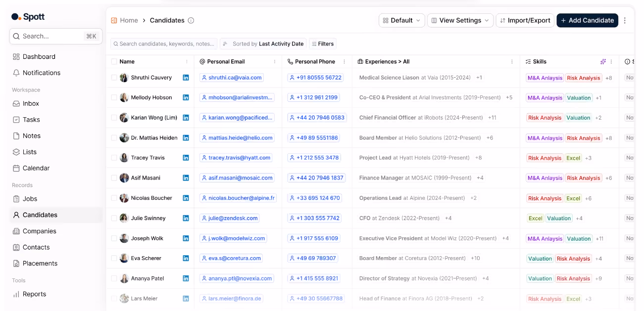Click the info icon beside Candidates title
Screen dimensions: 644x311
[191, 20]
